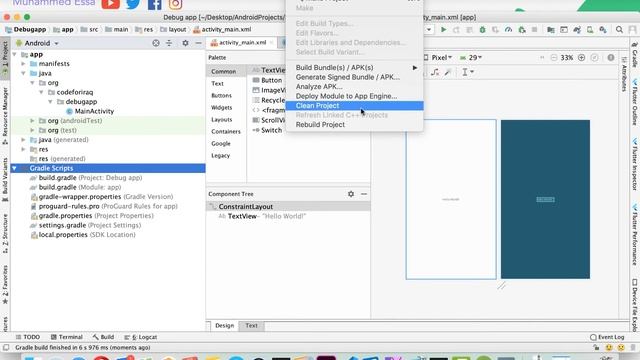The width and height of the screenshot is (640, 360).
Task: Zoom out design with minus icon
Action: pyautogui.click(x=553, y=58)
